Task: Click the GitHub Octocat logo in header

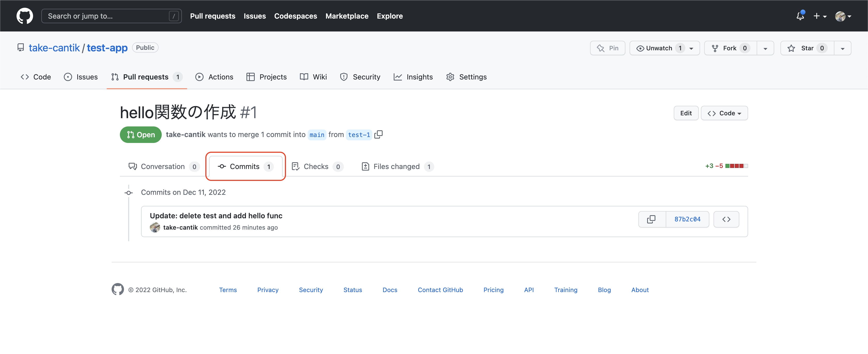Action: 25,16
